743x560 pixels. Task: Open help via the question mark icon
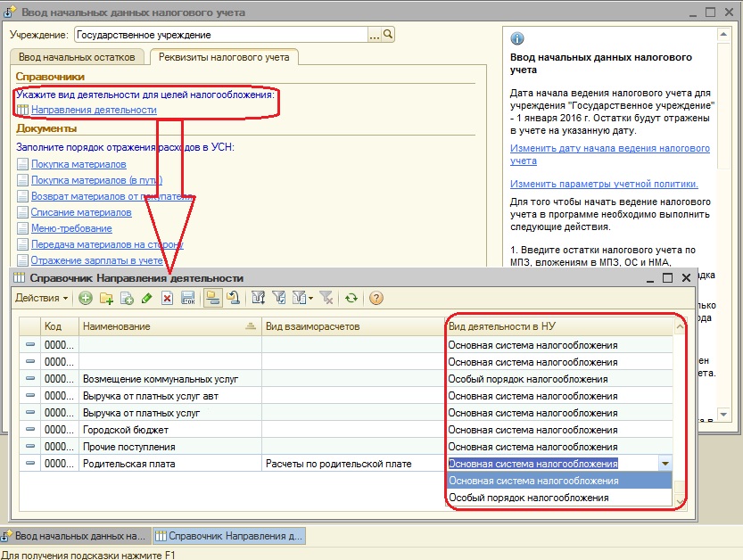pyautogui.click(x=376, y=299)
